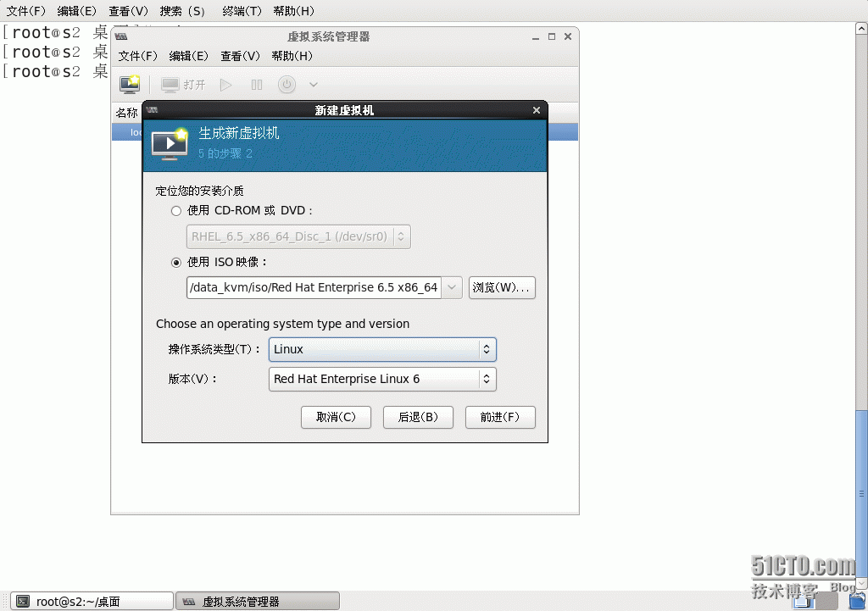The image size is (868, 611).
Task: Click the 前进(F) forward button
Action: point(500,417)
